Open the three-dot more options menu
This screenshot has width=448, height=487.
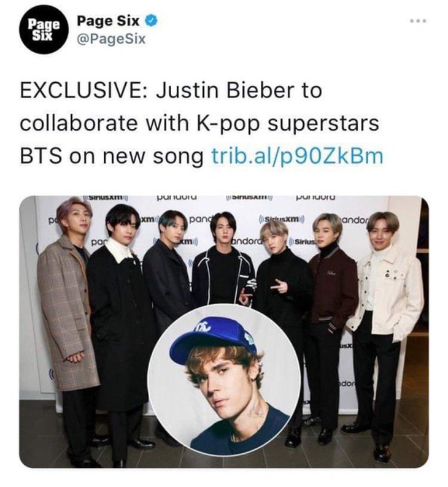pyautogui.click(x=417, y=20)
